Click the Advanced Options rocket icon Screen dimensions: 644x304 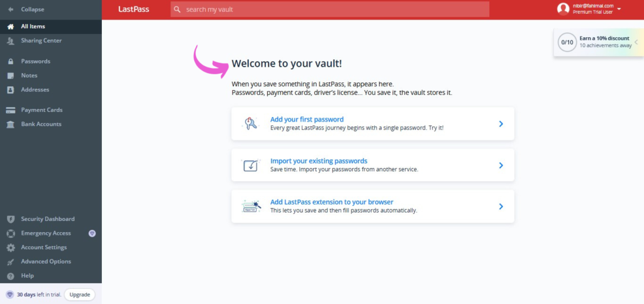11,262
